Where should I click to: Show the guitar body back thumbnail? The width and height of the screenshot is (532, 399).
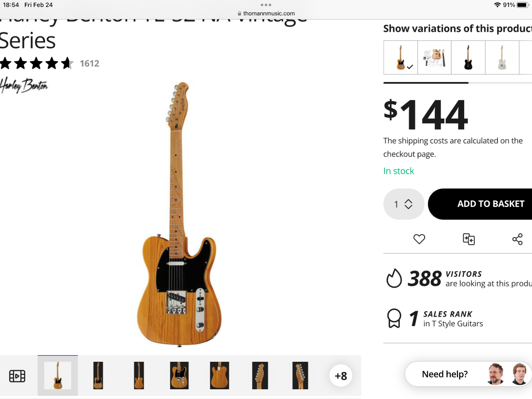[219, 376]
